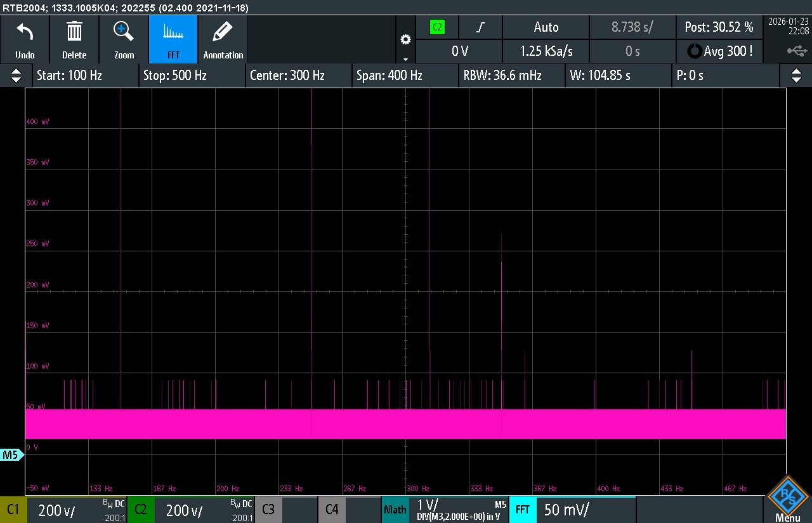Select the rising edge trigger slope icon
The width and height of the screenshot is (812, 523).
[x=481, y=27]
